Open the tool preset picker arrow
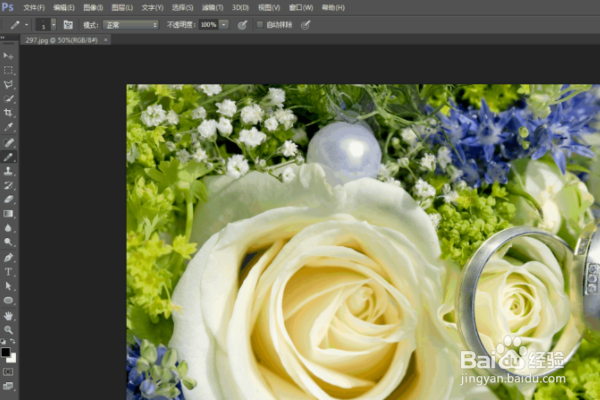The width and height of the screenshot is (600, 400). pos(26,25)
